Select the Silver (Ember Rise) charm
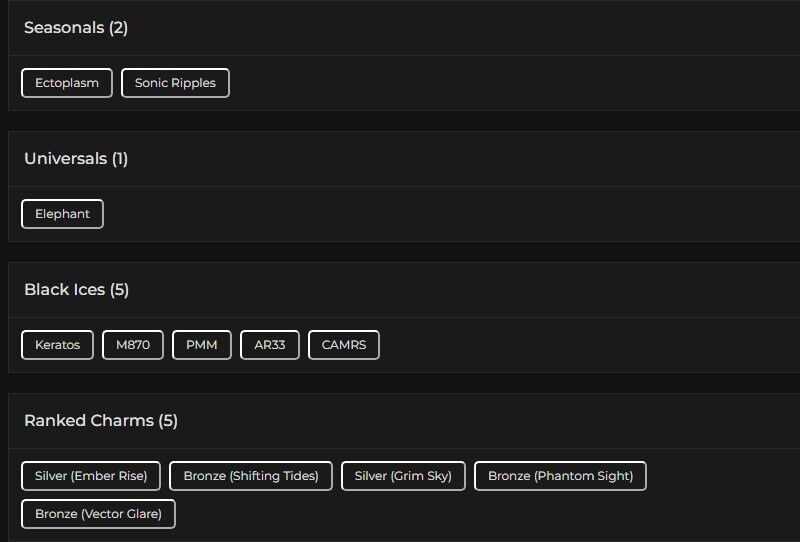 (91, 476)
